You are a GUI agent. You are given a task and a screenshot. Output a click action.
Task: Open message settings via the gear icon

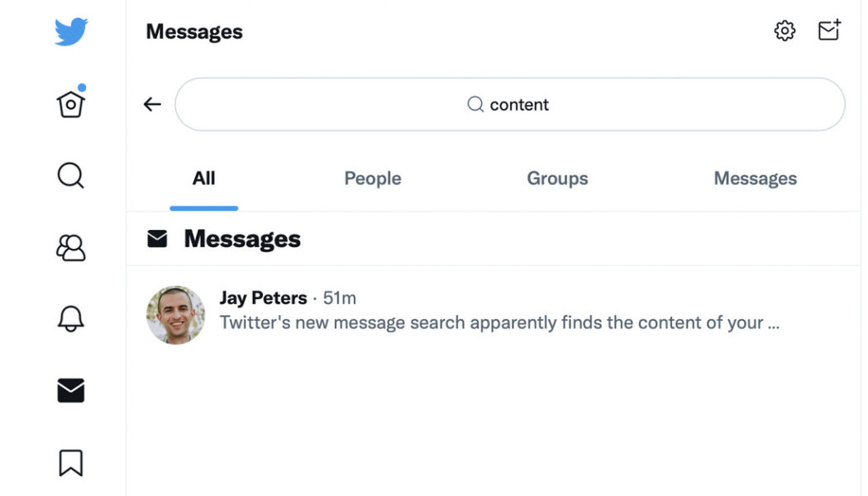click(784, 31)
